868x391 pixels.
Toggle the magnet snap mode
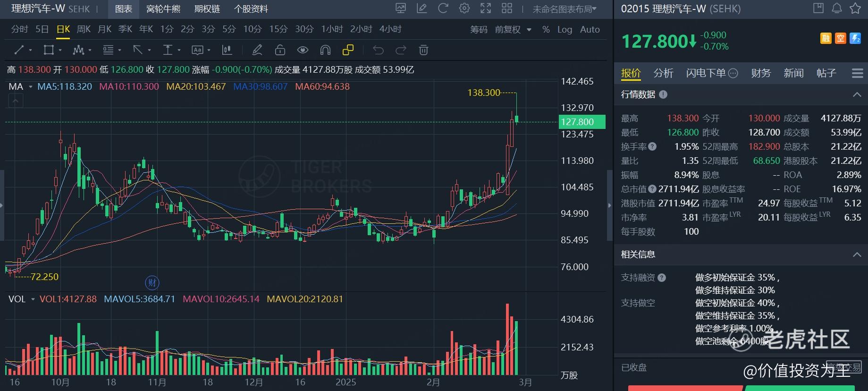(x=325, y=50)
